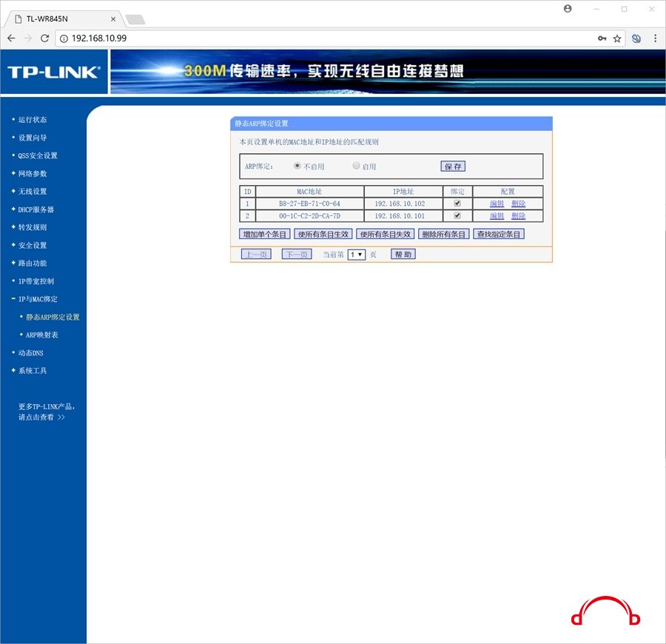Expand 转发规则 menu
Viewport: 666px width, 644px height.
pos(33,227)
